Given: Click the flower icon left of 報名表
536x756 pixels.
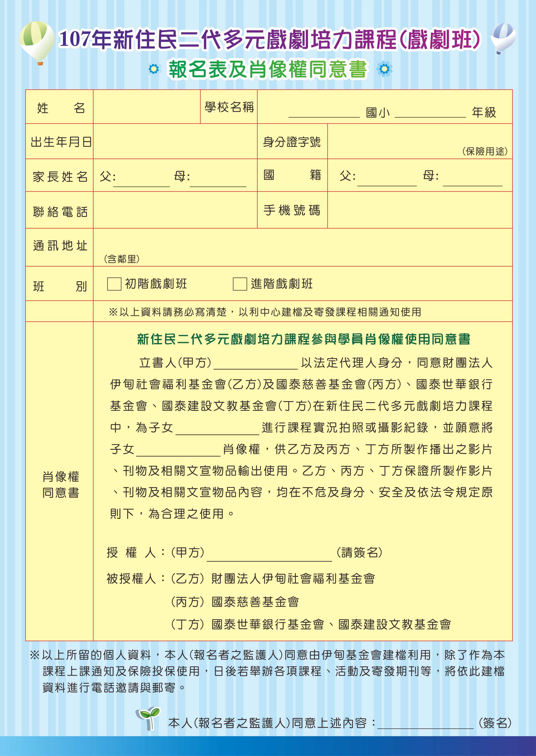Looking at the screenshot, I should point(154,69).
